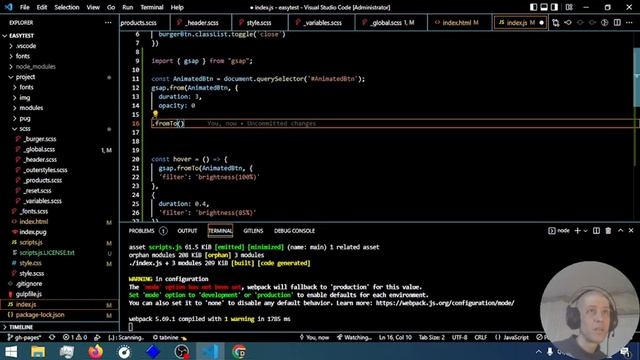640x360 pixels.
Task: Change CRLF end of line sequence
Action: (x=480, y=338)
